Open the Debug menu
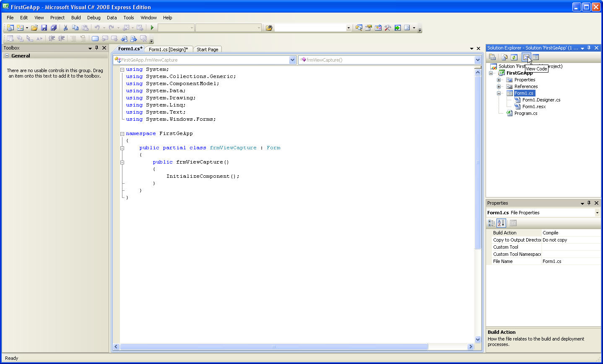603x364 pixels. coord(94,18)
